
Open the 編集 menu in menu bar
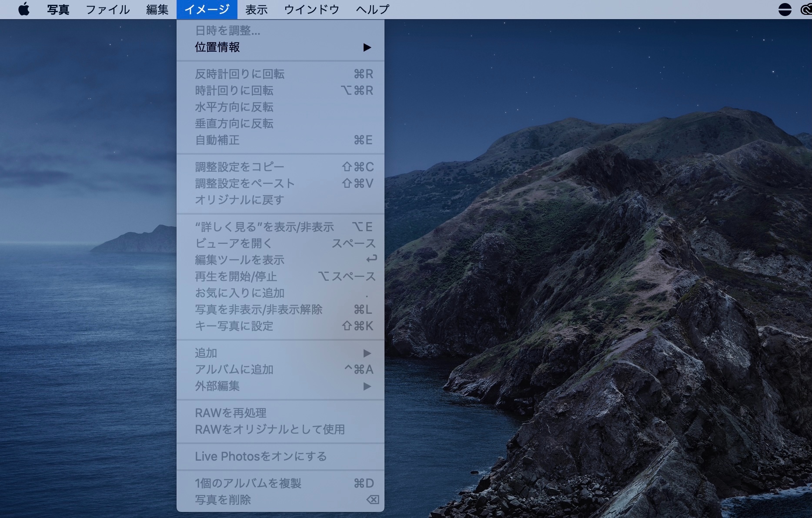pos(157,9)
